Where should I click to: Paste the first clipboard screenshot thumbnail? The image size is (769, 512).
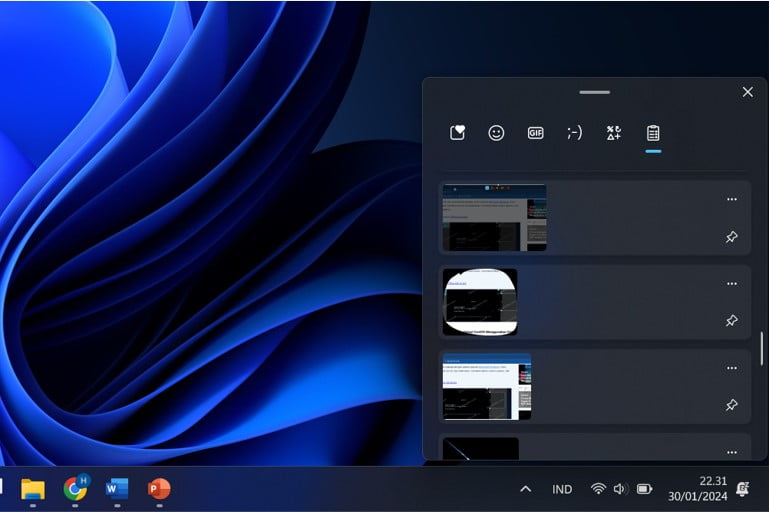click(495, 217)
